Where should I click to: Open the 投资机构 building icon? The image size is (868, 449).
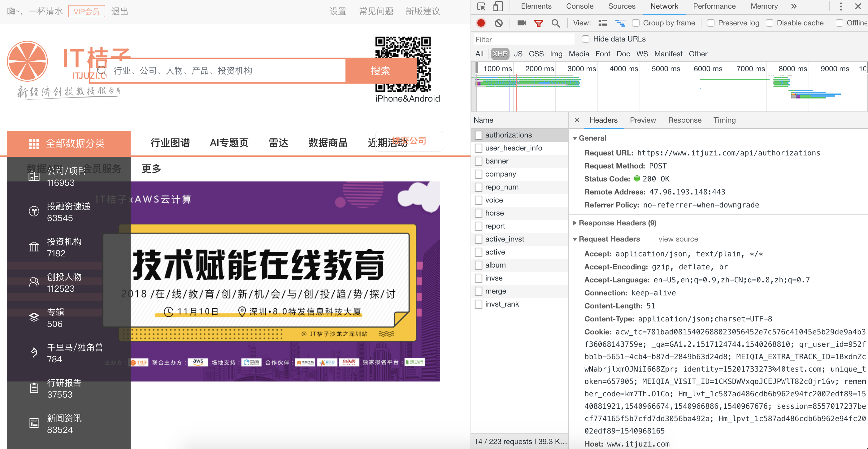[x=34, y=247]
